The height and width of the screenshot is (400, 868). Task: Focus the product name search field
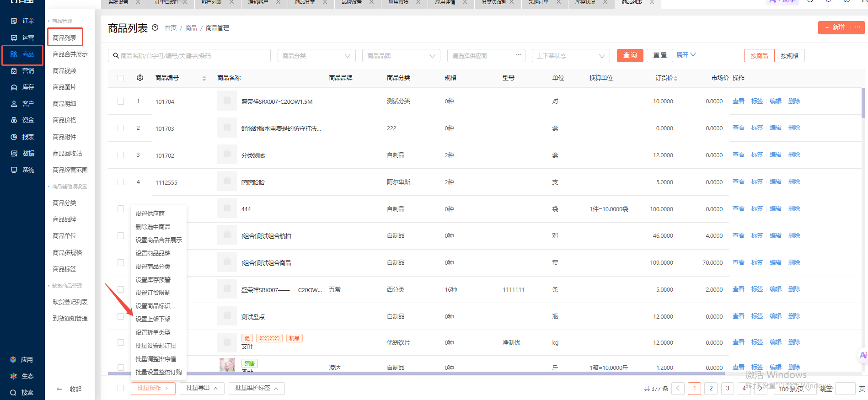(x=189, y=56)
